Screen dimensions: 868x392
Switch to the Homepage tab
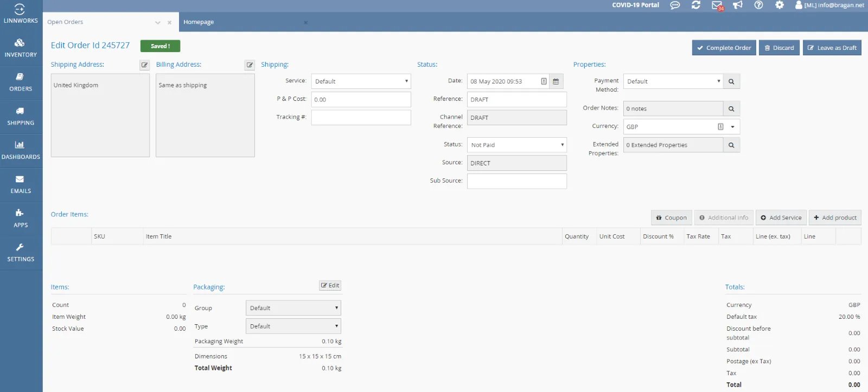(x=199, y=22)
